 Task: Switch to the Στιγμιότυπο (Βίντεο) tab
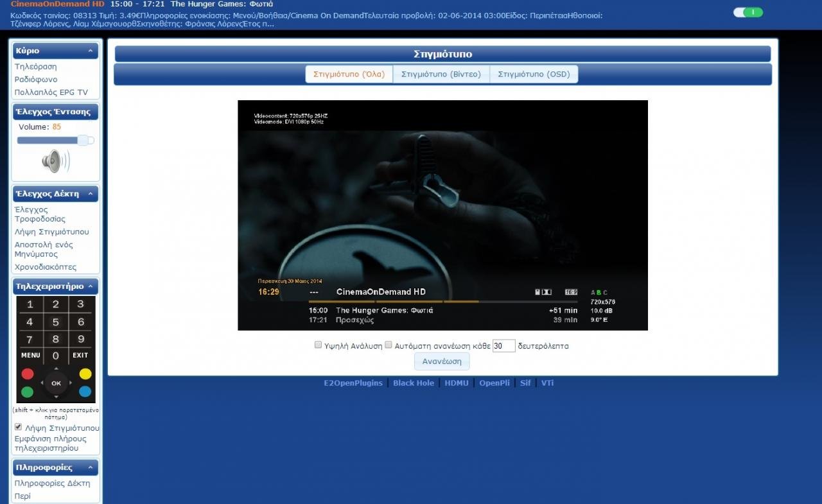click(441, 74)
